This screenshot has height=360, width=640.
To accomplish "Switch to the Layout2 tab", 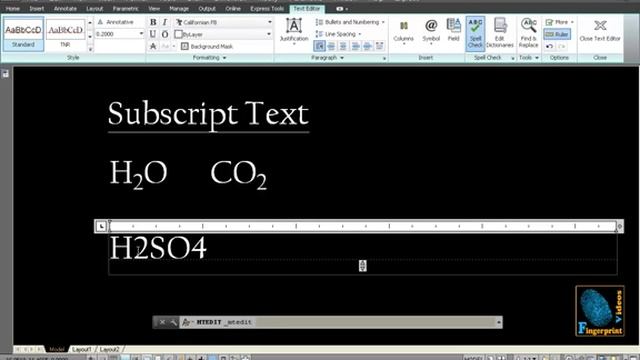I will (109, 349).
